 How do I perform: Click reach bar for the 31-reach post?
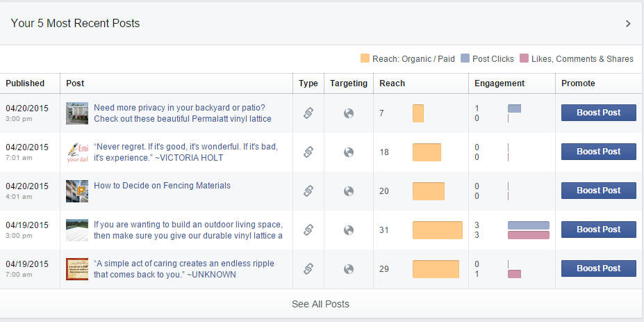[437, 230]
